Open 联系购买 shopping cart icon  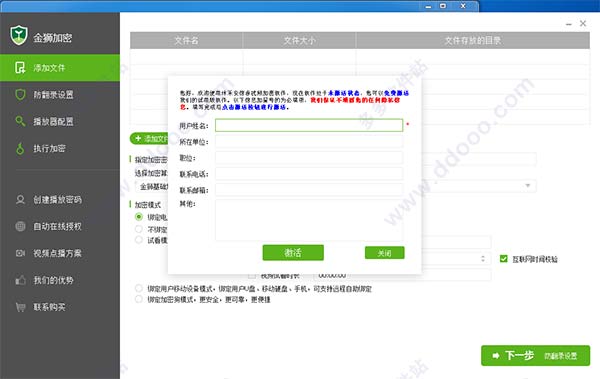(x=20, y=307)
